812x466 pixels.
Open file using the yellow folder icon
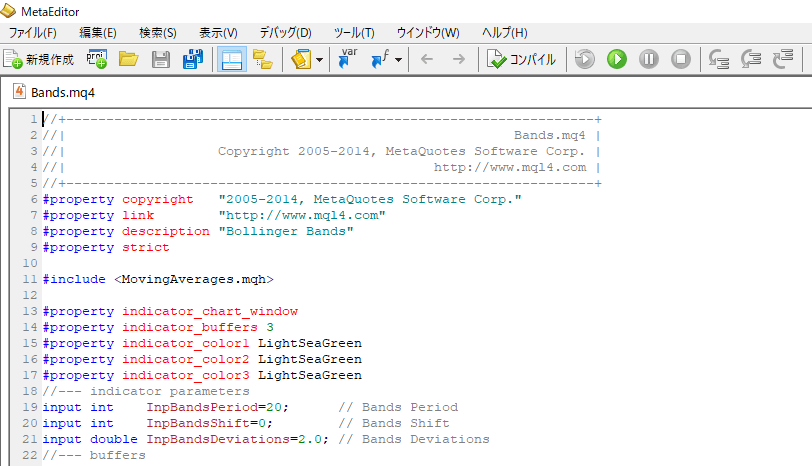click(x=128, y=60)
